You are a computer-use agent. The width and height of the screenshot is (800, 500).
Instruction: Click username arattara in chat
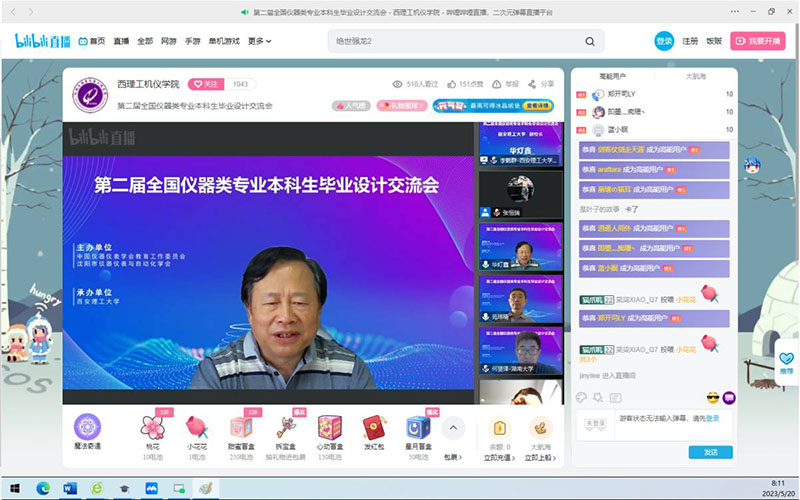click(x=609, y=169)
